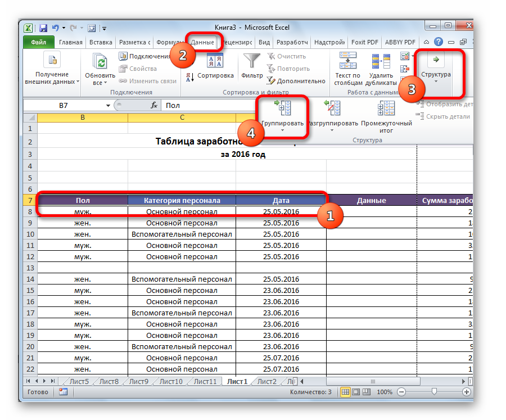This screenshot has width=506, height=420.
Task: Click the Удалить дубликаты icon
Action: [381, 61]
